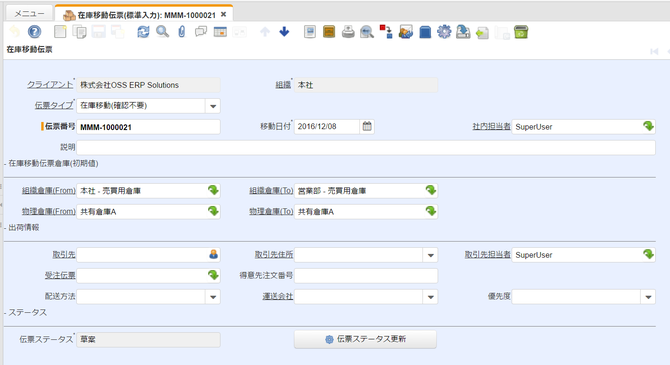Click the 社内担当者 label link
This screenshot has width=670, height=365.
491,127
